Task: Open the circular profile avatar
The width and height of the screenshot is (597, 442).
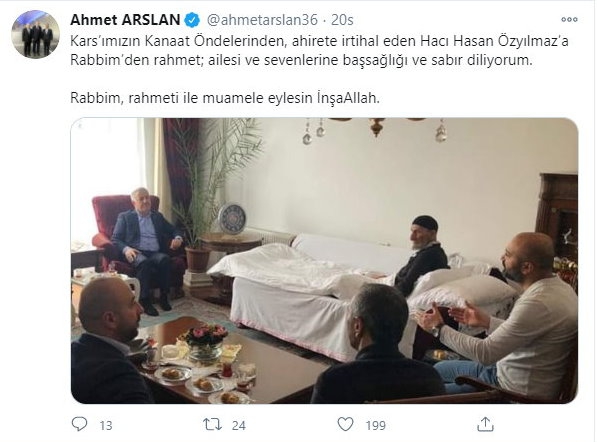Action: click(x=36, y=35)
